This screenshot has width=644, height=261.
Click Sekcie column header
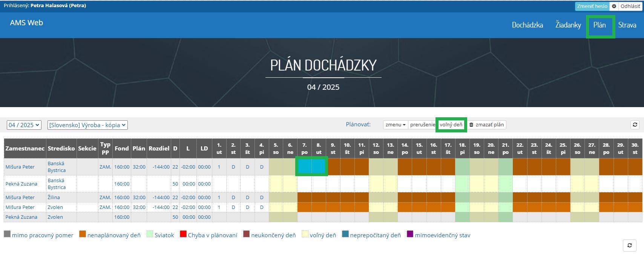(87, 148)
